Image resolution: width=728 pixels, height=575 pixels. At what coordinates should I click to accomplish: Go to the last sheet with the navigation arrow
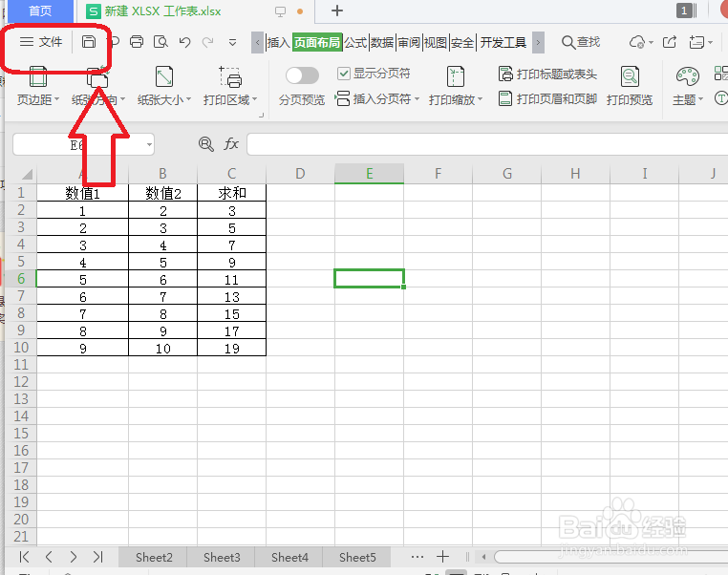pos(98,557)
